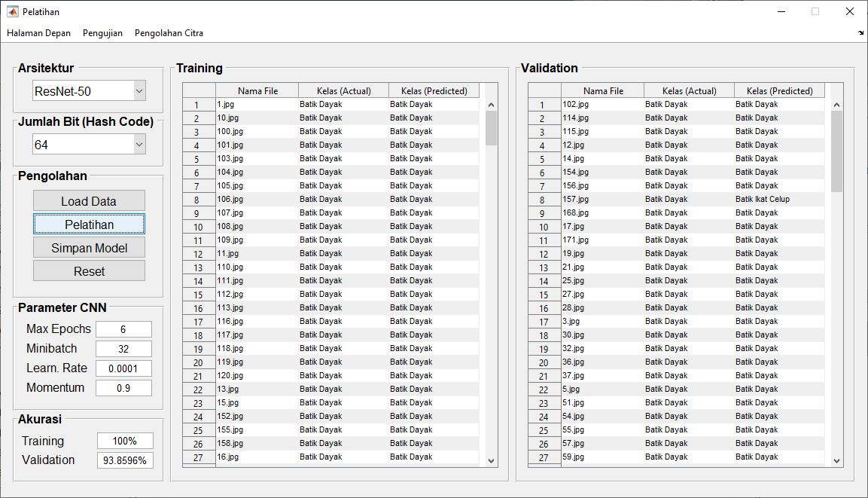Image resolution: width=868 pixels, height=498 pixels.
Task: Click the Simpan Model button
Action: [89, 248]
